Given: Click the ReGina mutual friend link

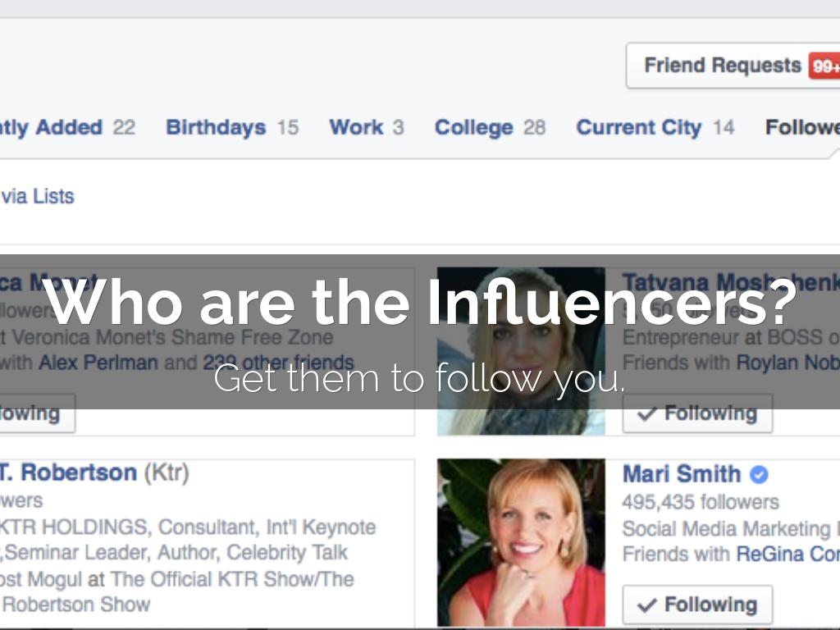Looking at the screenshot, I should 787,555.
